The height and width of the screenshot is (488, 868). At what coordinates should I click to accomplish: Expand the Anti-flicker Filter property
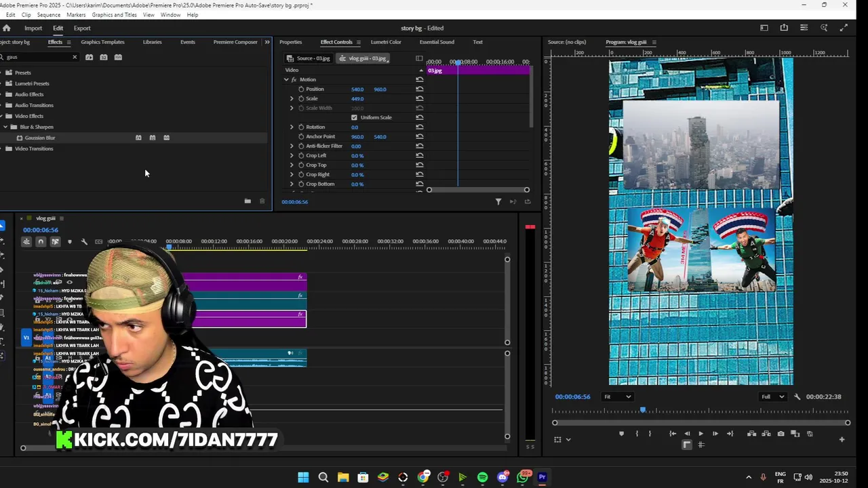tap(292, 146)
